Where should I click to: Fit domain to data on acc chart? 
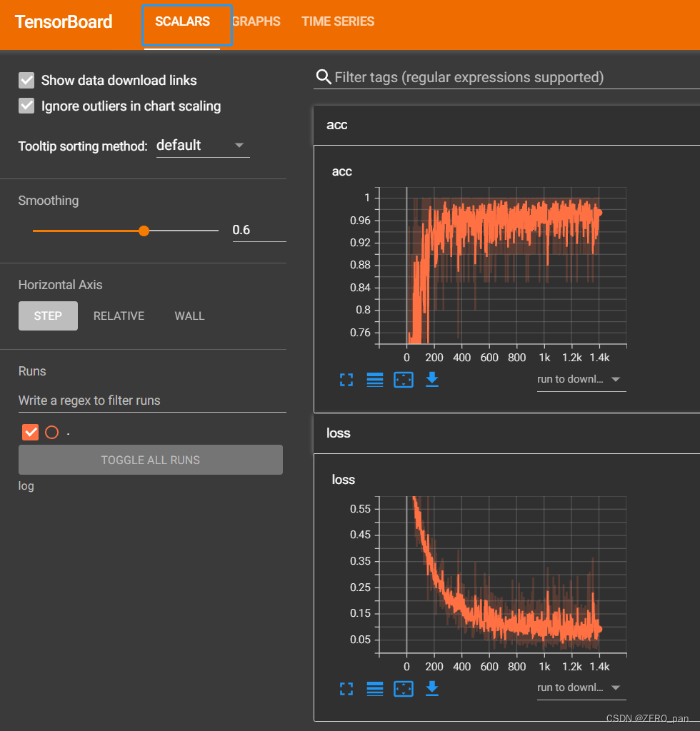coord(404,380)
